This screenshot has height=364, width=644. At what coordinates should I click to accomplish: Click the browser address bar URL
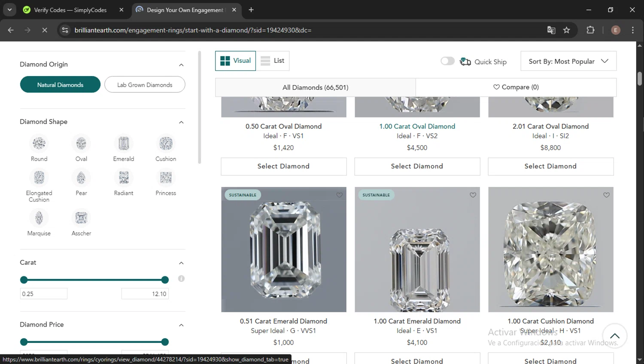[x=193, y=30]
